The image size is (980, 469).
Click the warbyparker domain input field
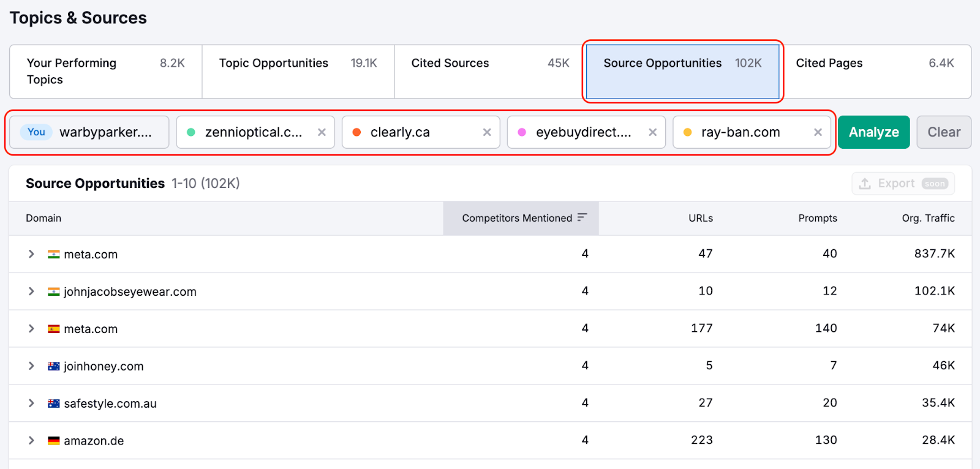click(x=105, y=132)
